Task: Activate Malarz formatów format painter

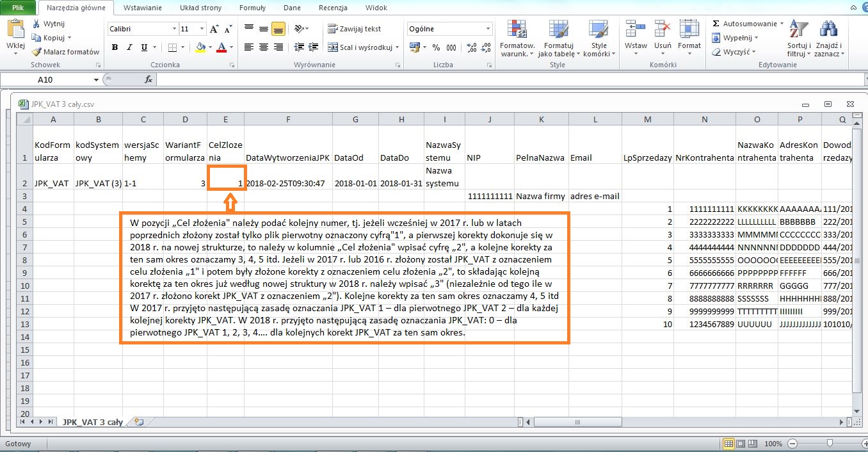Action: (x=66, y=52)
